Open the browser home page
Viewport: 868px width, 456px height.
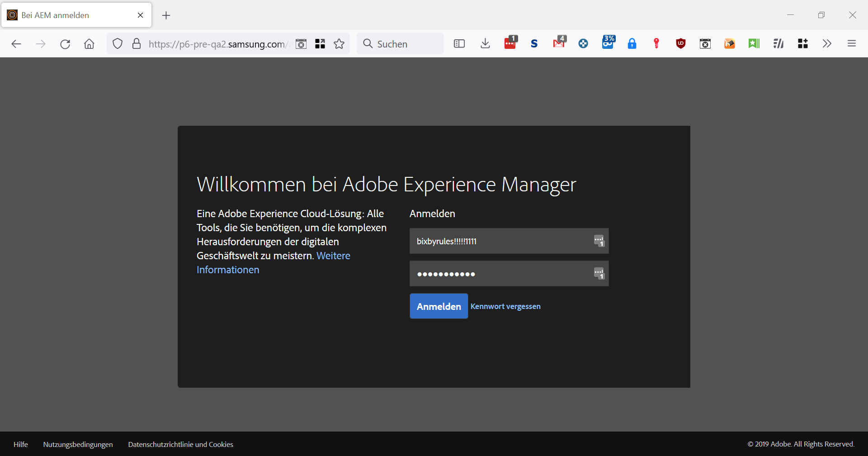tap(90, 44)
